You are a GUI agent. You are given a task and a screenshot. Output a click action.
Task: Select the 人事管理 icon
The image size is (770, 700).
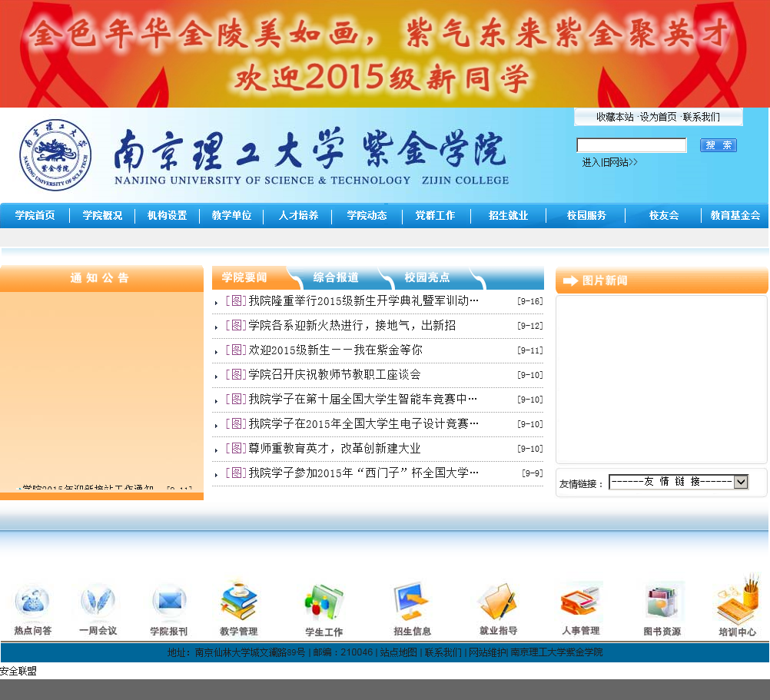(x=582, y=606)
